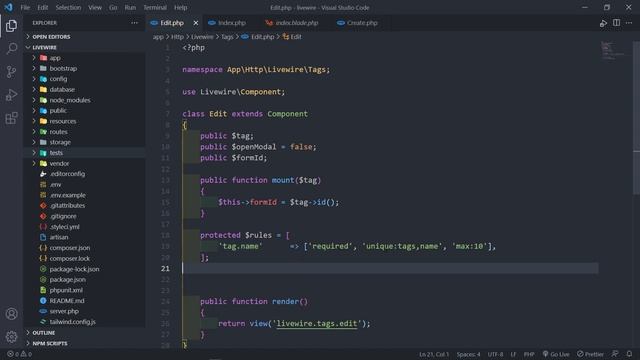Open the Search view in activity bar
The image size is (640, 360).
tap(11, 49)
